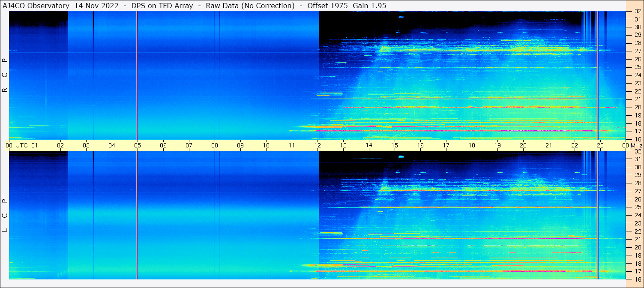
Task: Click the 23 hour tick on time axis
Action: tap(600, 145)
